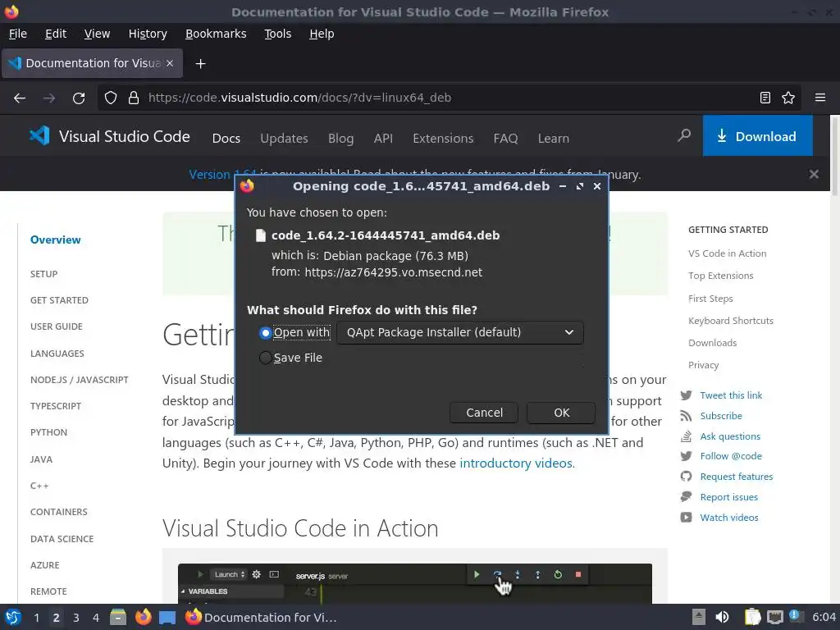Expand the CONTAINERS sidebar section
Screen dimensions: 840x630
tap(59, 512)
